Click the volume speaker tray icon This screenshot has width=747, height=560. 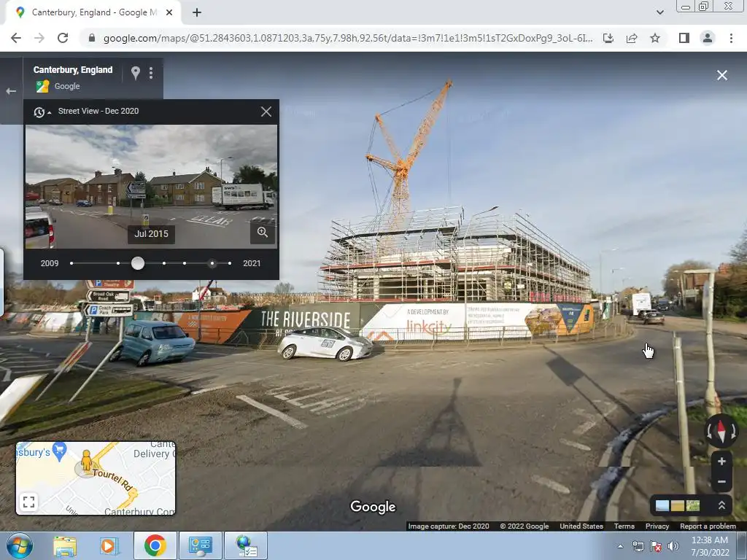click(673, 546)
